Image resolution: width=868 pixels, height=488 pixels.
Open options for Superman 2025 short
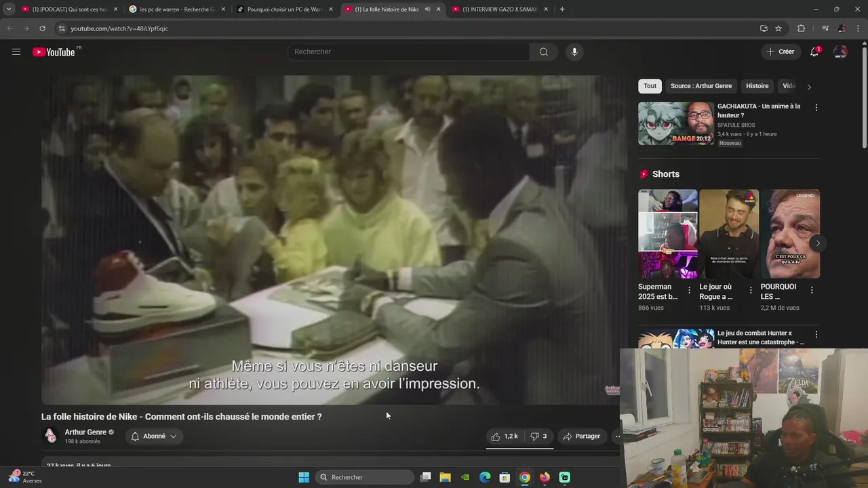[x=690, y=290]
